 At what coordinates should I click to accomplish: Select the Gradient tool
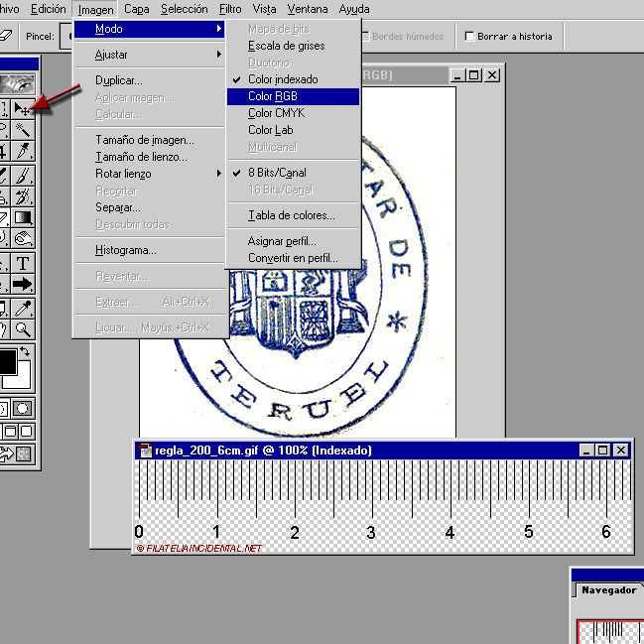coord(22,217)
